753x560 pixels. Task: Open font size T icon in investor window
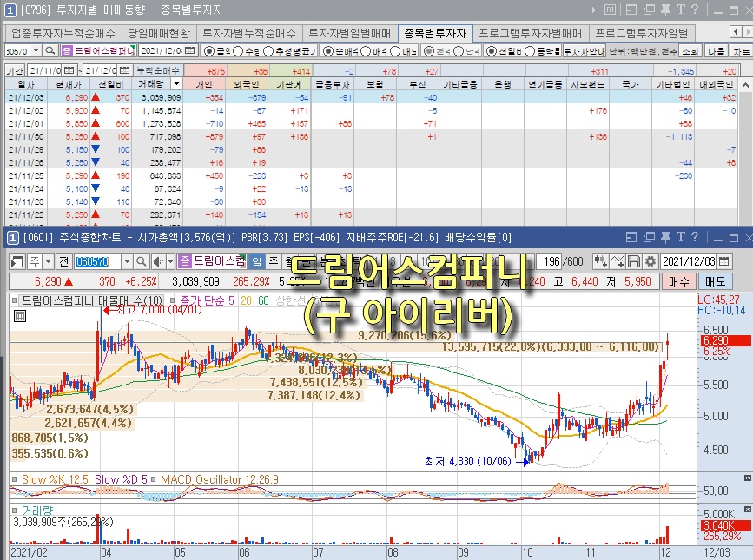(x=681, y=10)
